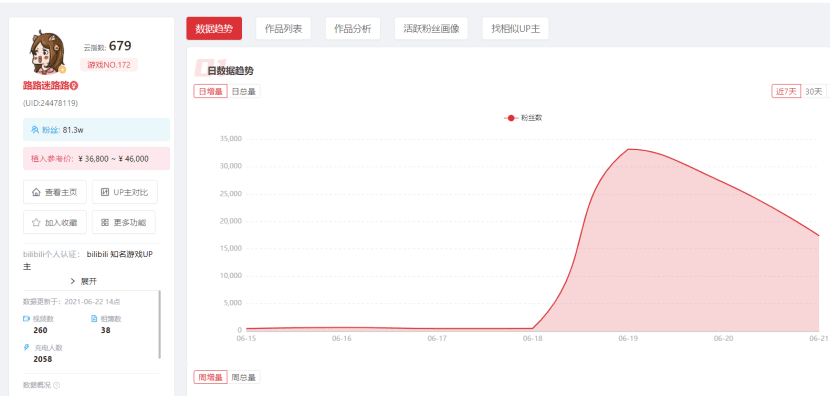Screen dimensions: 830x396
Task: Click the badge icon after username
Action: (x=74, y=85)
